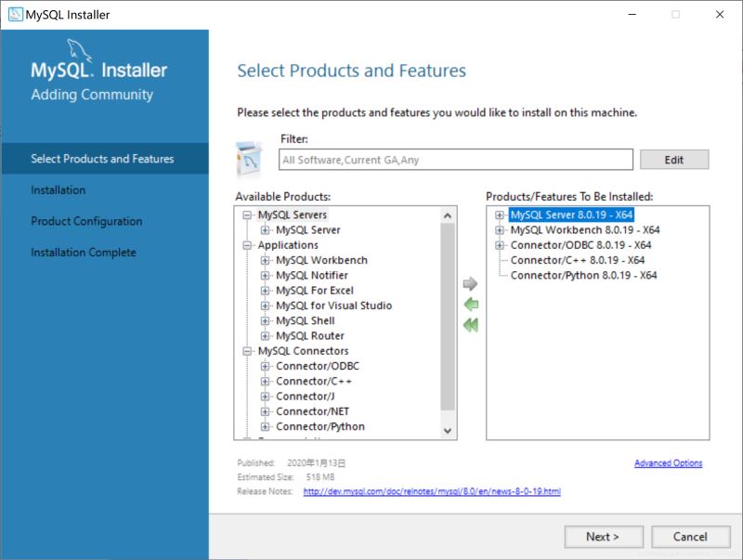The image size is (743, 560).
Task: Click the double left arrow to remove all
Action: (x=471, y=325)
